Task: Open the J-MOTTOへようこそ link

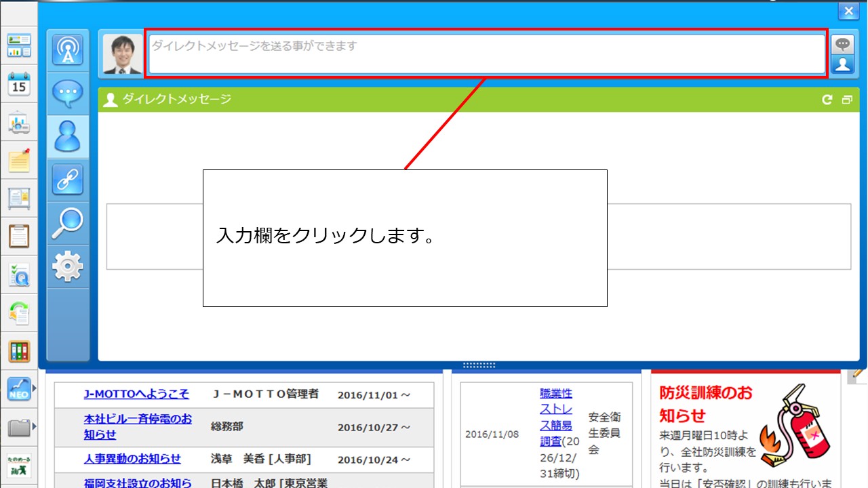Action: tap(136, 394)
